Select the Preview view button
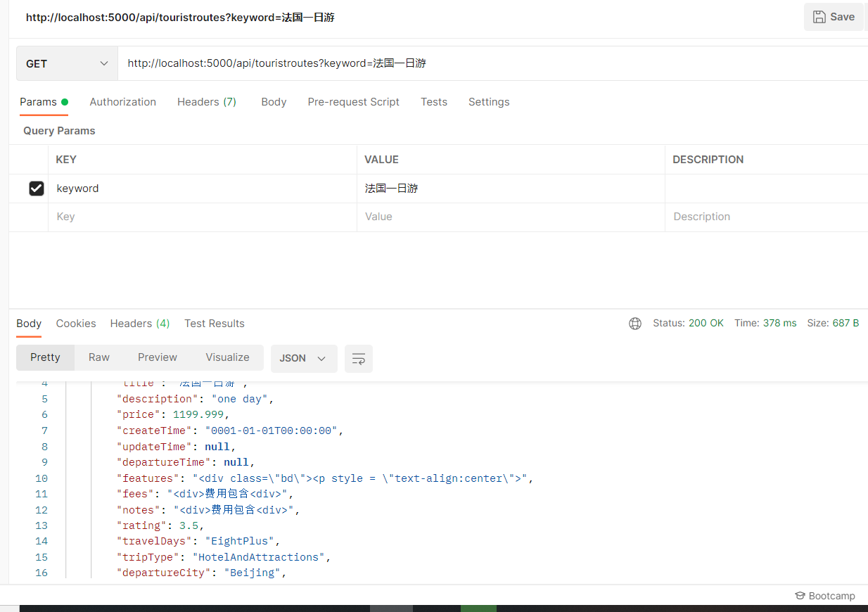The width and height of the screenshot is (868, 612). pyautogui.click(x=158, y=357)
